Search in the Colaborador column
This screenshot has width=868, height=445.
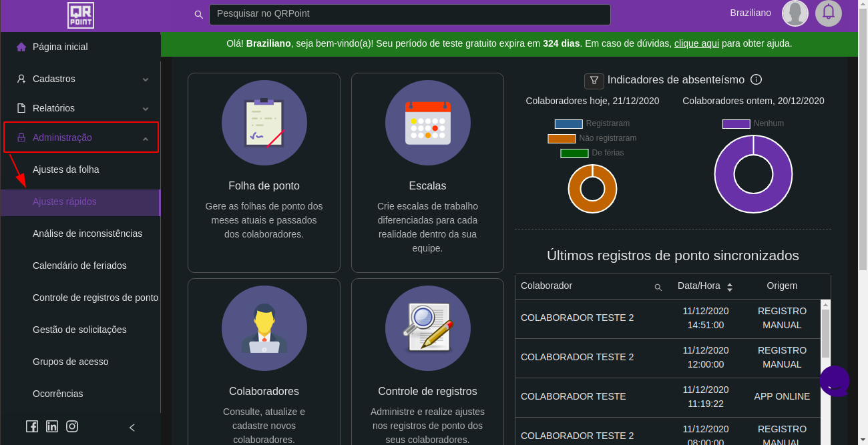pyautogui.click(x=658, y=287)
